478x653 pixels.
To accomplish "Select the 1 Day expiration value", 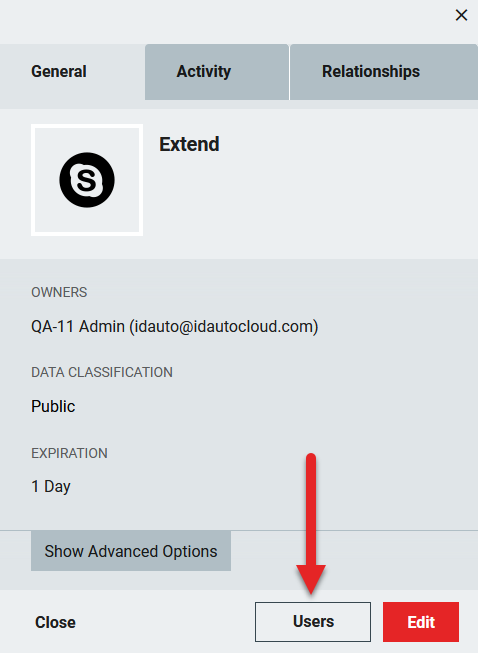I will coord(51,486).
